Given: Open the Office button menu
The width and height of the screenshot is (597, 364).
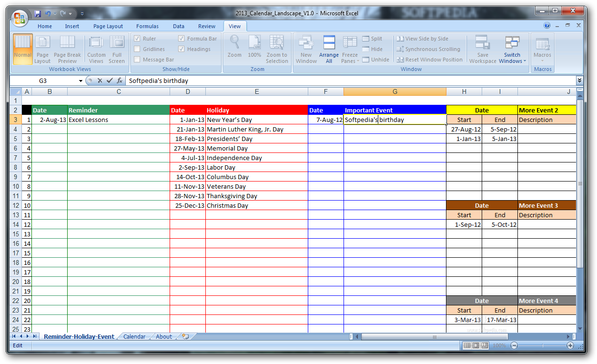Looking at the screenshot, I should tap(20, 18).
